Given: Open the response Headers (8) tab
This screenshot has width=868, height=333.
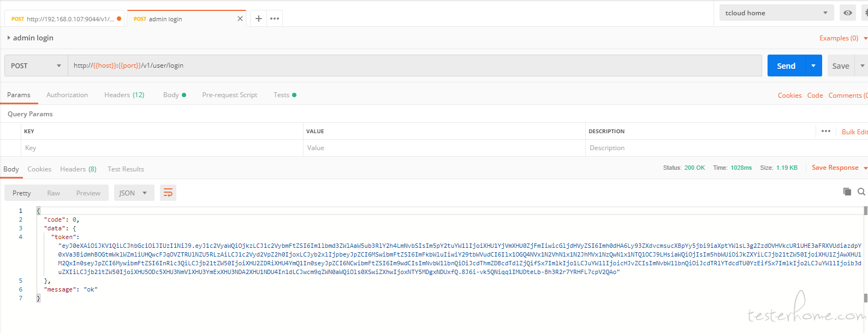Looking at the screenshot, I should (x=78, y=169).
